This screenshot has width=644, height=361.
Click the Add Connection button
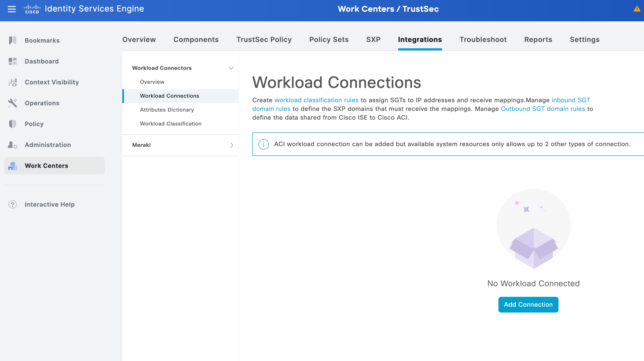pos(528,304)
